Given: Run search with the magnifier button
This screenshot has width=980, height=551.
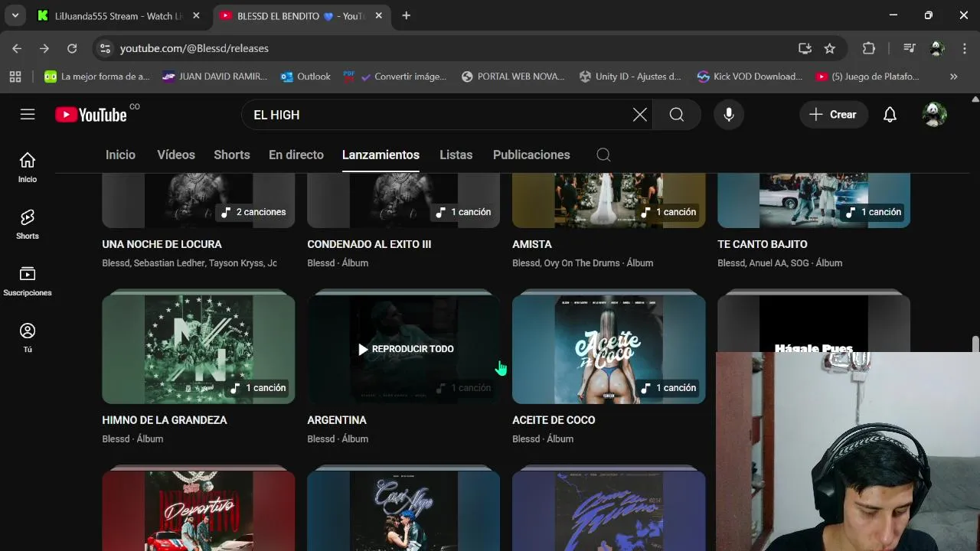Looking at the screenshot, I should [x=677, y=115].
